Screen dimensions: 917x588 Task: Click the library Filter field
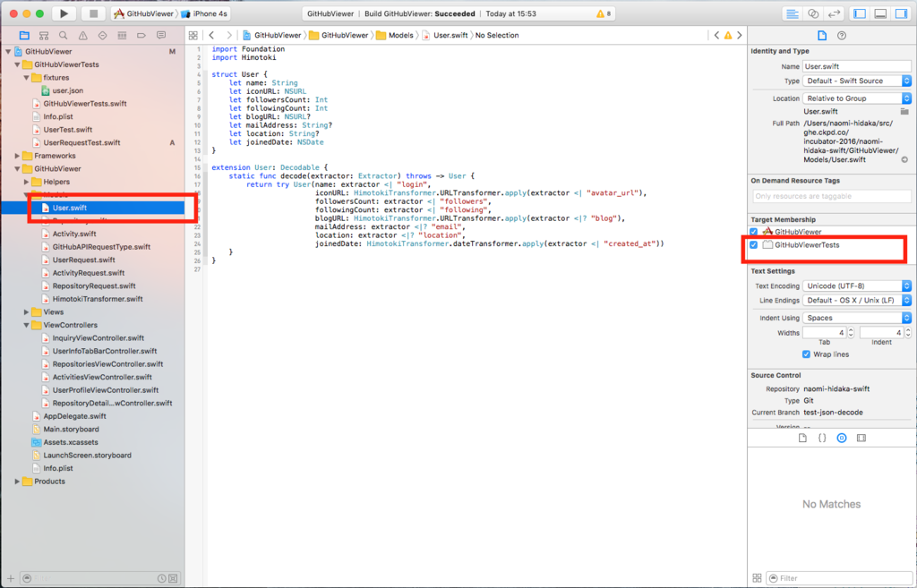click(x=838, y=578)
